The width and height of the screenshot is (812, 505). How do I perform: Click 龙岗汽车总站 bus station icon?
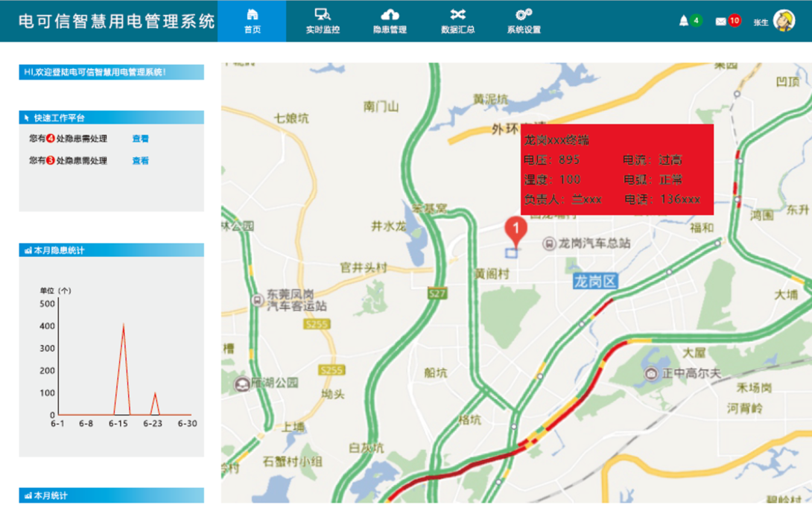(549, 244)
